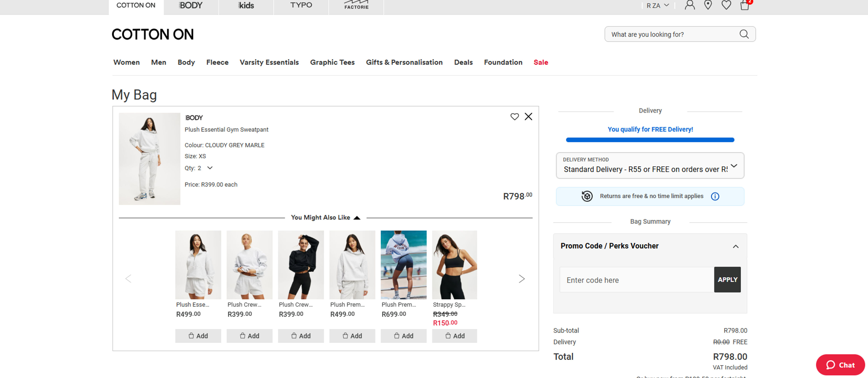The image size is (868, 378).
Task: Open the sweatpant product image in bag
Action: [150, 159]
